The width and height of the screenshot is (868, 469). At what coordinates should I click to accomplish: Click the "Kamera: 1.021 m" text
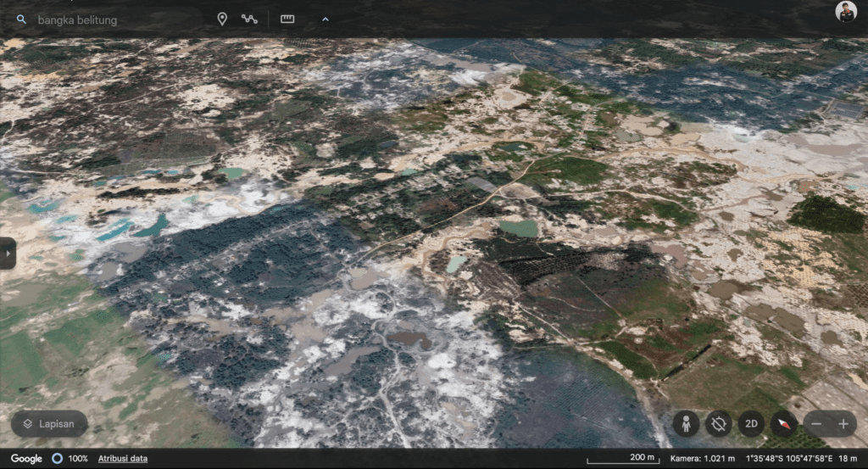coord(703,459)
